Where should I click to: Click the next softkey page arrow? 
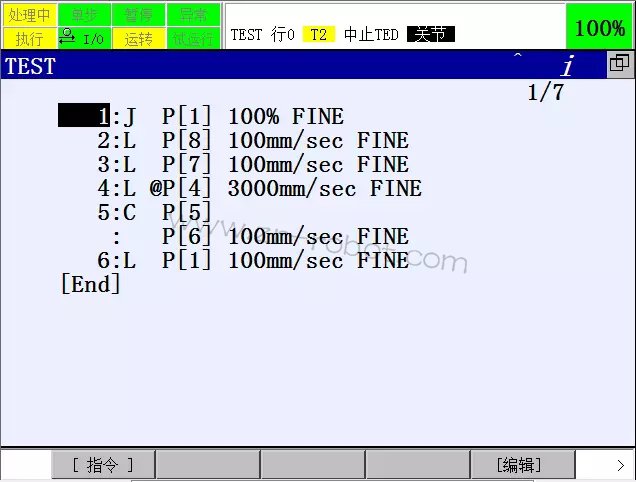[x=621, y=465]
